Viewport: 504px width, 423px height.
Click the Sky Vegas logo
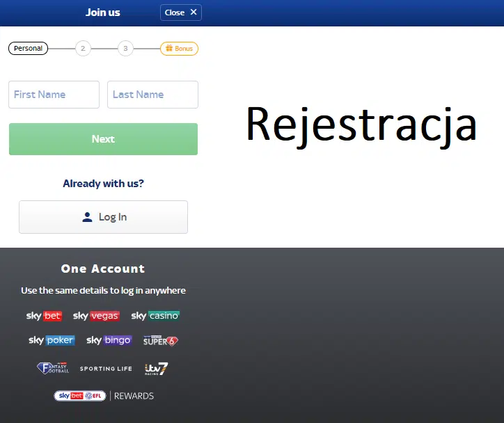click(96, 316)
